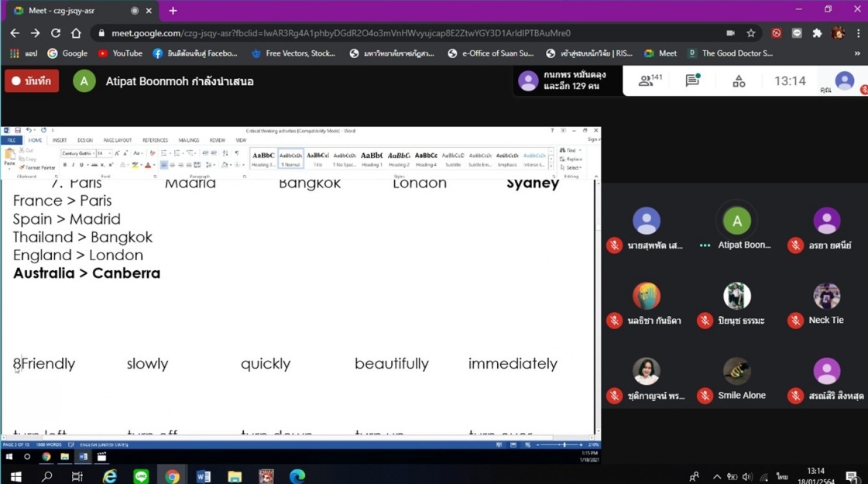This screenshot has height=484, width=868.
Task: Toggle Bold in the Word ribbon
Action: tap(65, 165)
